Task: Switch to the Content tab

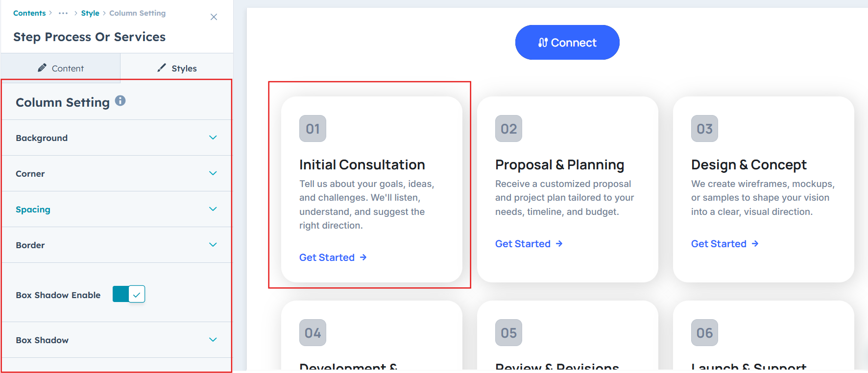Action: pos(61,69)
